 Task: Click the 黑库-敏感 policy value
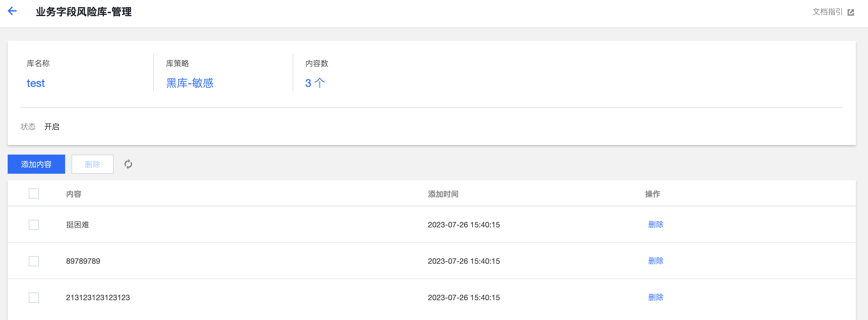coord(190,83)
